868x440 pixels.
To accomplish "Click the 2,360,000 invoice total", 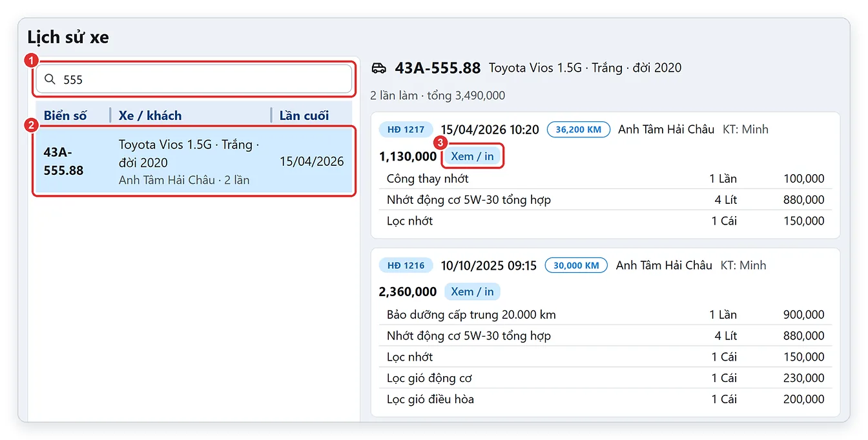I will [408, 292].
